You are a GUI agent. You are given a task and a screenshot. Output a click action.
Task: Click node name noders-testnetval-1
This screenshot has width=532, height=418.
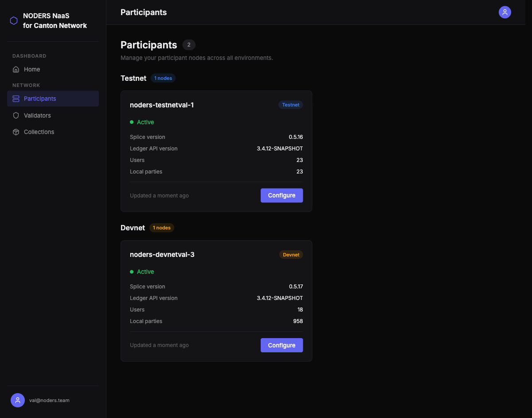tap(162, 105)
